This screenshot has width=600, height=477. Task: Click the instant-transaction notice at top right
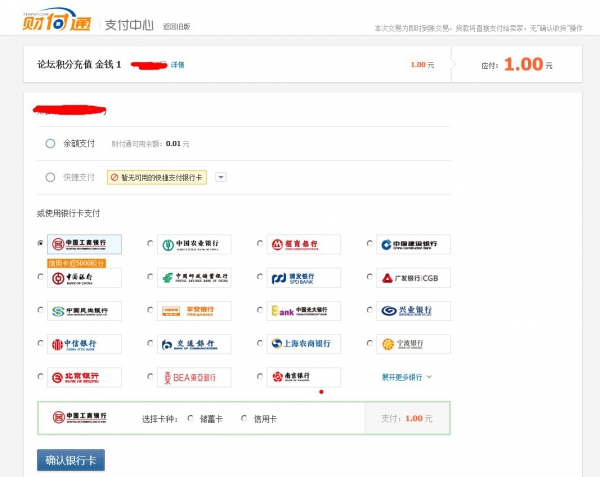pos(478,28)
